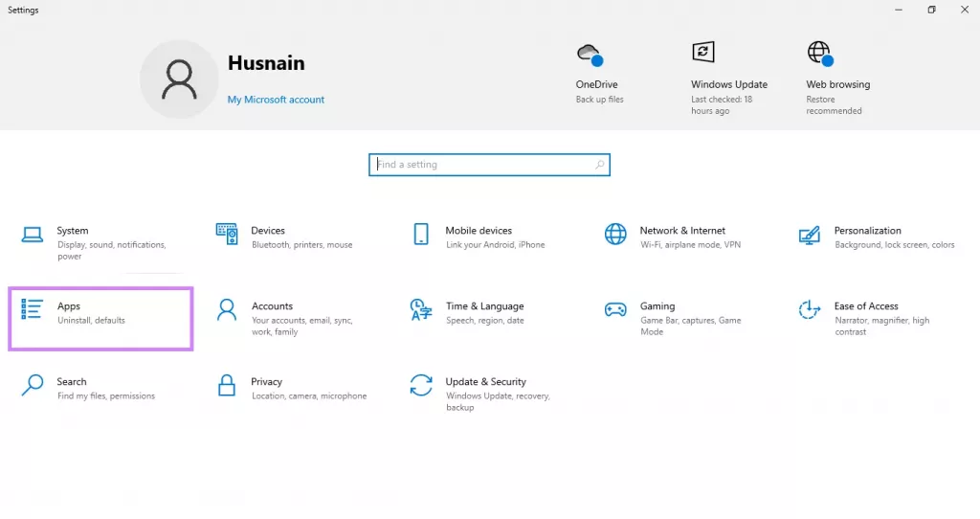Click 'Speech, region, date' description

[485, 320]
